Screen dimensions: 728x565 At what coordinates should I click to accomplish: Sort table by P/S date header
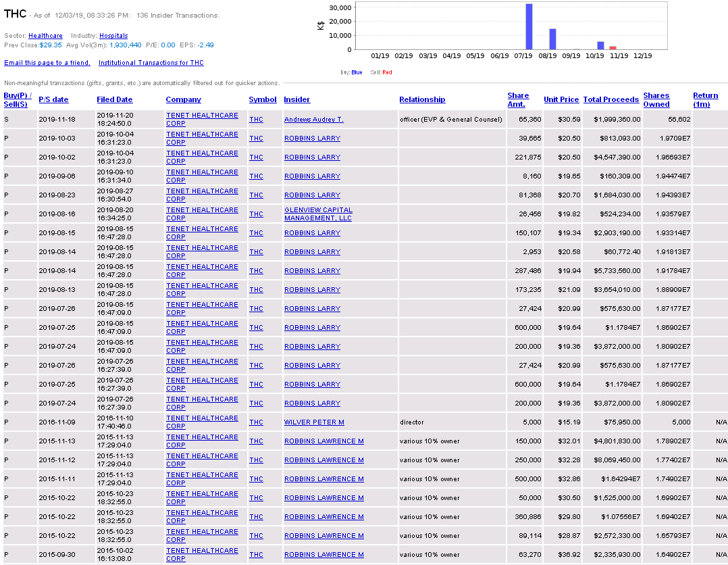tap(53, 99)
